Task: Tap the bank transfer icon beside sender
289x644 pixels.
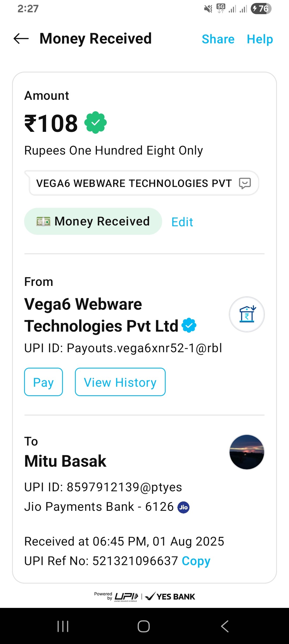Action: pos(247,314)
